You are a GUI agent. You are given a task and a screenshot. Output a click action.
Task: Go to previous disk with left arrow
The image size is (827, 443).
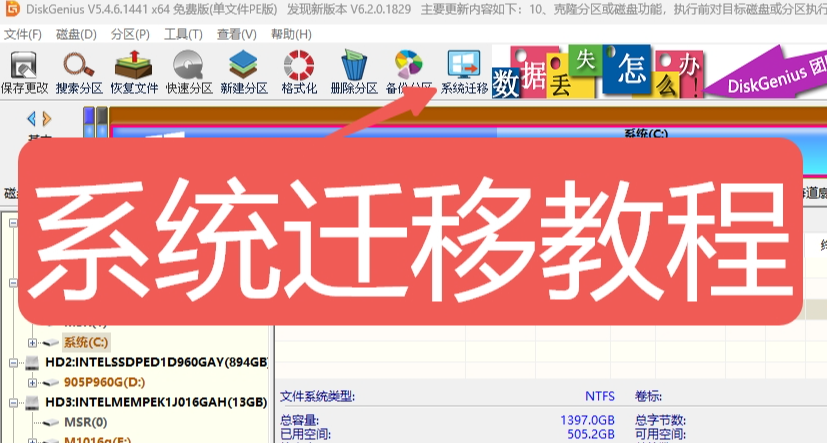31,119
